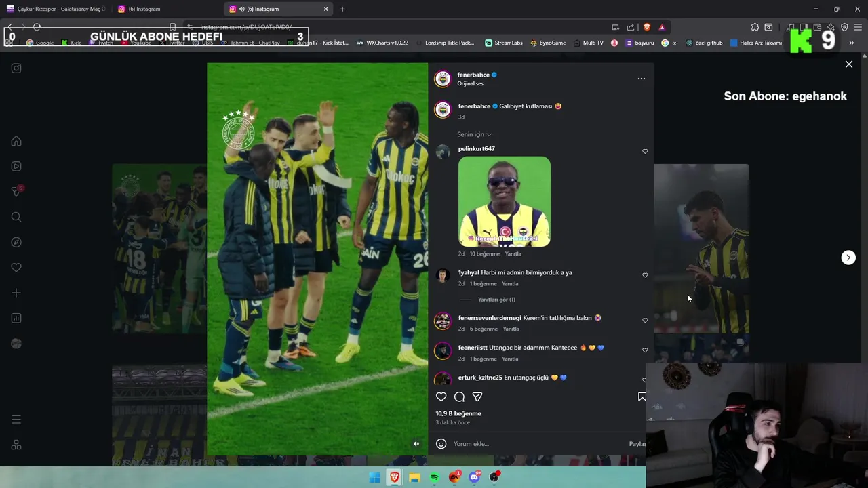Screen dimensions: 868x488
Task: Open File Explorer from taskbar
Action: click(x=414, y=477)
